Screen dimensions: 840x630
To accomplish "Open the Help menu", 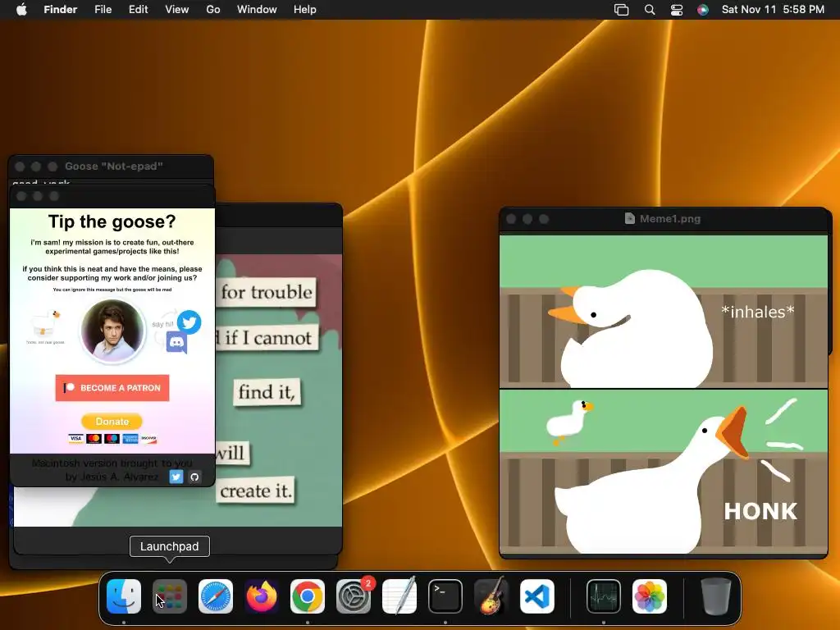I will click(x=305, y=10).
